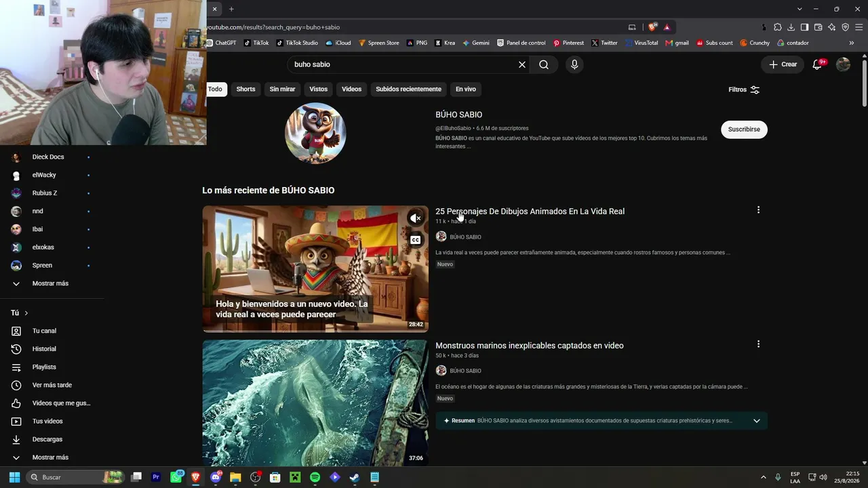Screen dimensions: 868x488
Task: Toggle subtitles CC on the video preview
Action: [x=415, y=239]
